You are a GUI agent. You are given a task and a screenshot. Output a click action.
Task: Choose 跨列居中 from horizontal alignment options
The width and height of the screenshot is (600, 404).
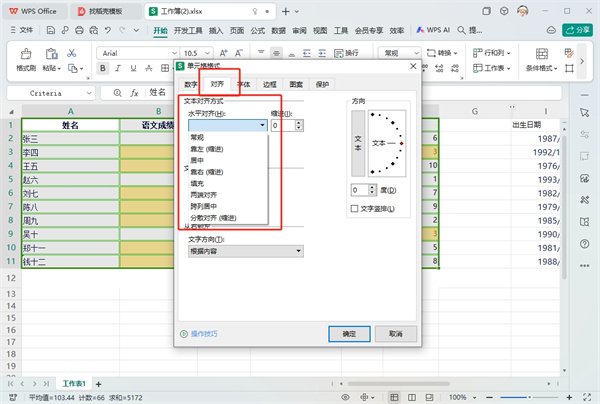pos(204,207)
